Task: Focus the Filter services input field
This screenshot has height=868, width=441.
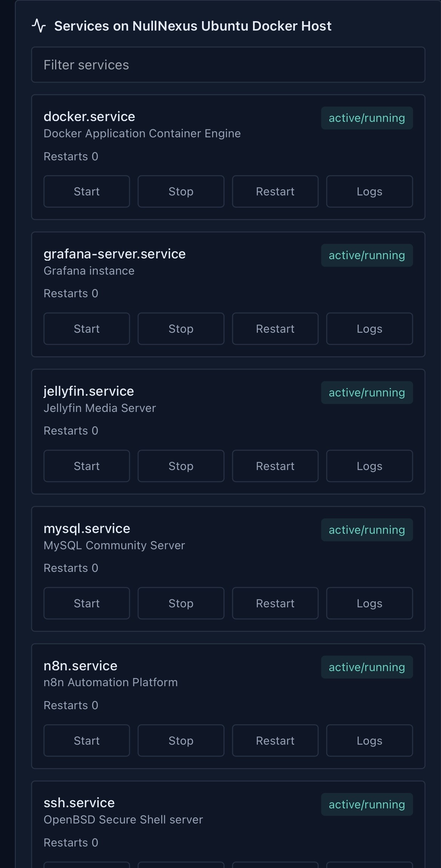Action: (228, 65)
